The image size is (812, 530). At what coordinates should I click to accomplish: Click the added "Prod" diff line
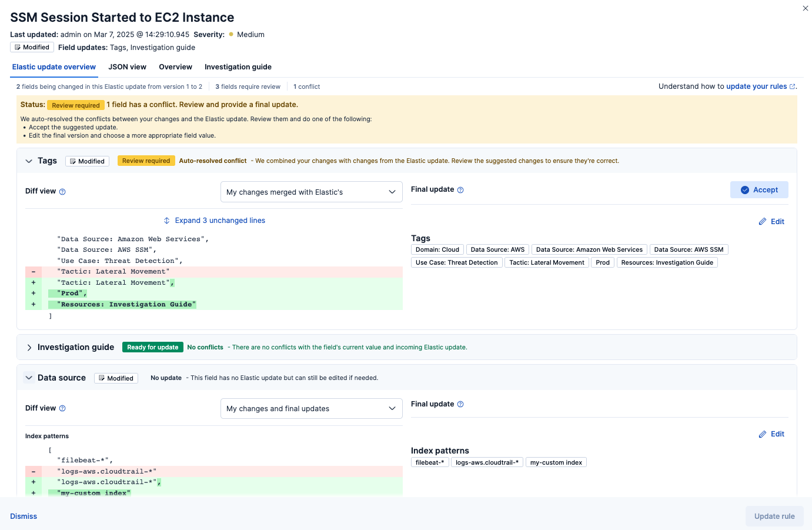[x=214, y=294]
